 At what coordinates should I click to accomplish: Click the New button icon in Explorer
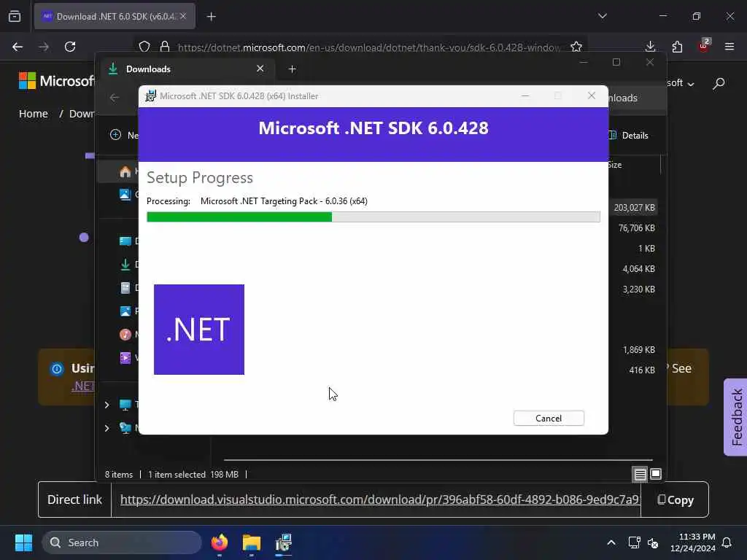[x=115, y=135]
